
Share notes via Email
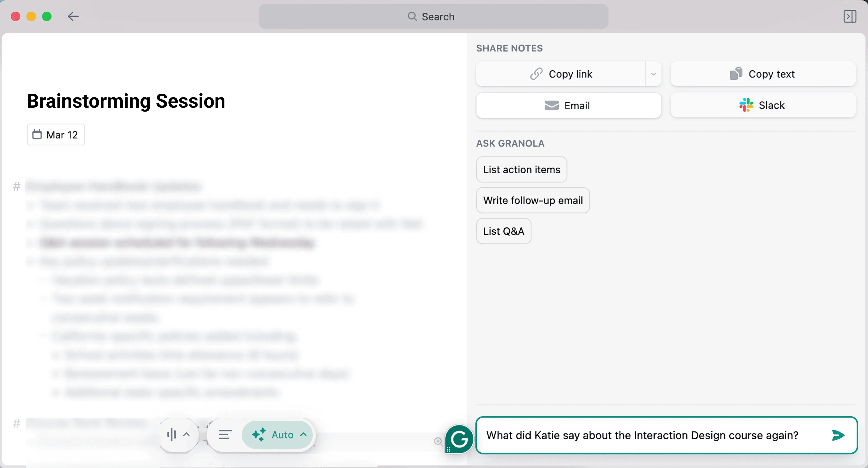point(568,105)
